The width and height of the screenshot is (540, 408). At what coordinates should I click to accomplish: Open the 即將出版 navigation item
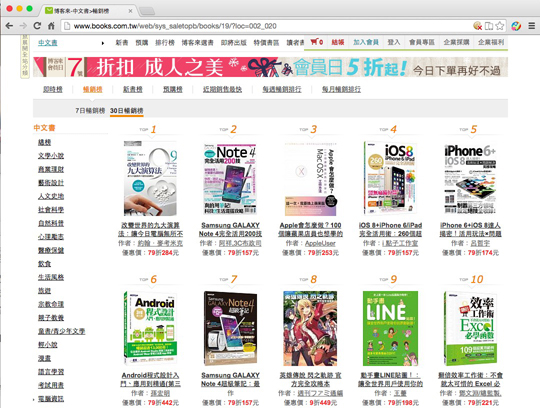[x=233, y=43]
